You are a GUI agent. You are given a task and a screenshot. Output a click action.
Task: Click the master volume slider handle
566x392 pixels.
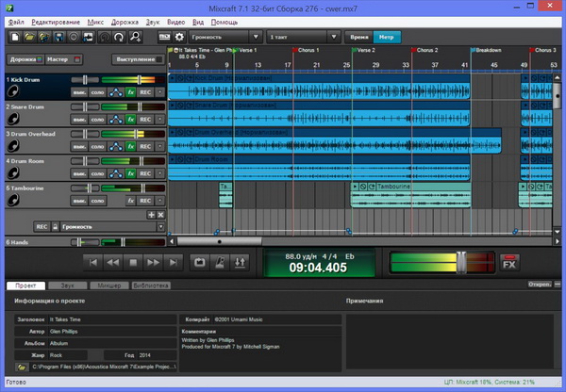(x=461, y=261)
